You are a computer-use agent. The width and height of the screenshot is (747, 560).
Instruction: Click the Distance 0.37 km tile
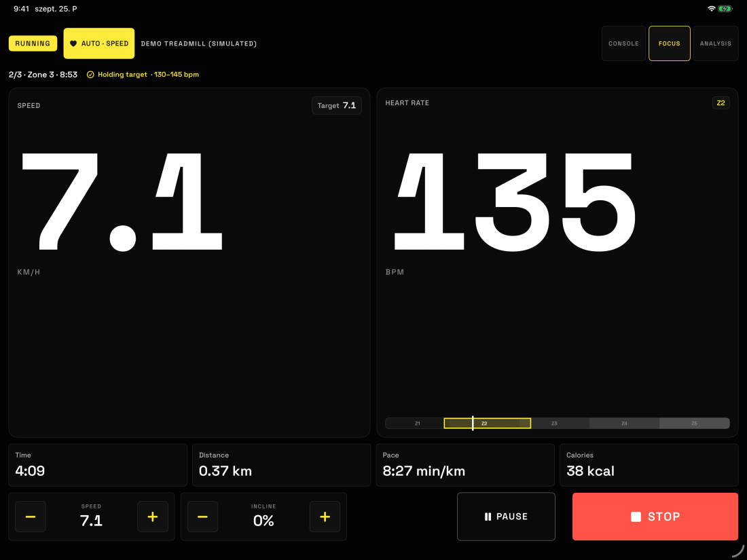pos(282,465)
